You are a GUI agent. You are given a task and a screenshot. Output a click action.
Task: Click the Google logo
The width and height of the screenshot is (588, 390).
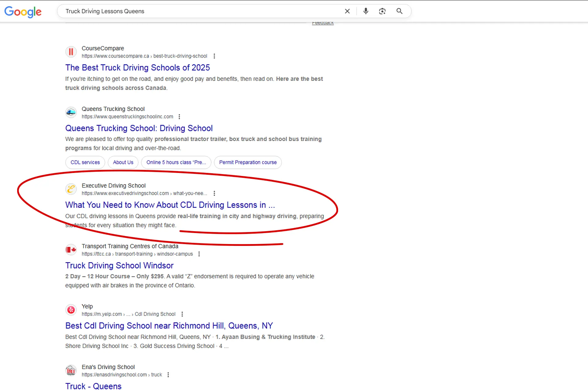click(x=23, y=12)
